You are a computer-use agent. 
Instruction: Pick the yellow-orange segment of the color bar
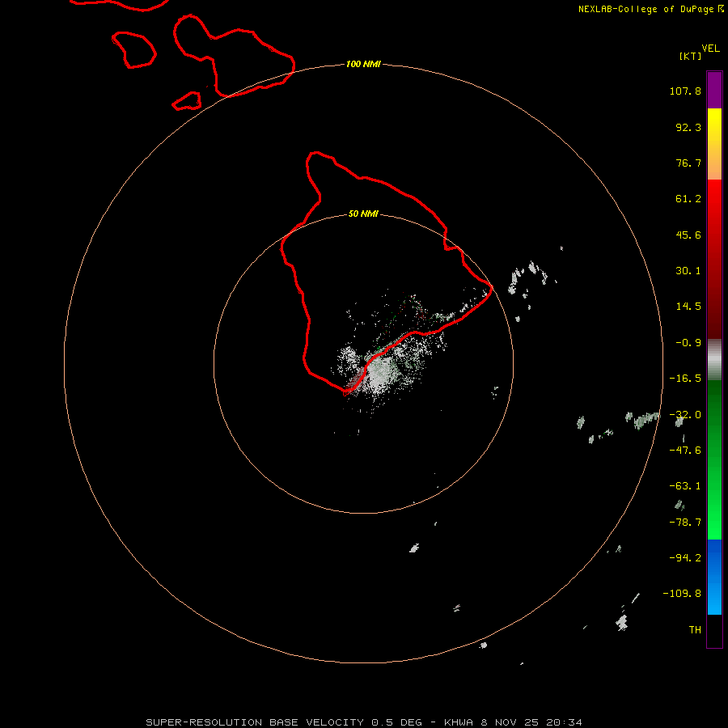pyautogui.click(x=714, y=144)
